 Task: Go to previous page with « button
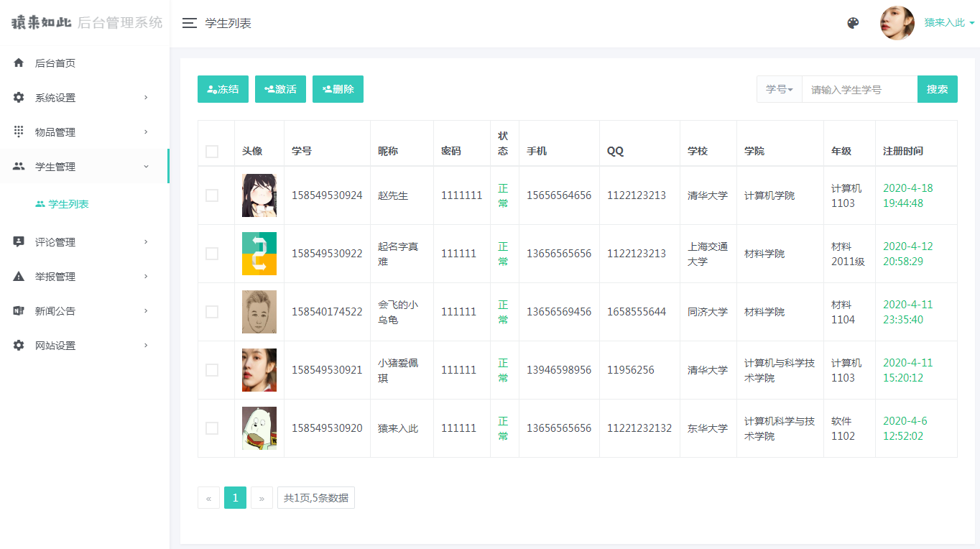click(208, 498)
